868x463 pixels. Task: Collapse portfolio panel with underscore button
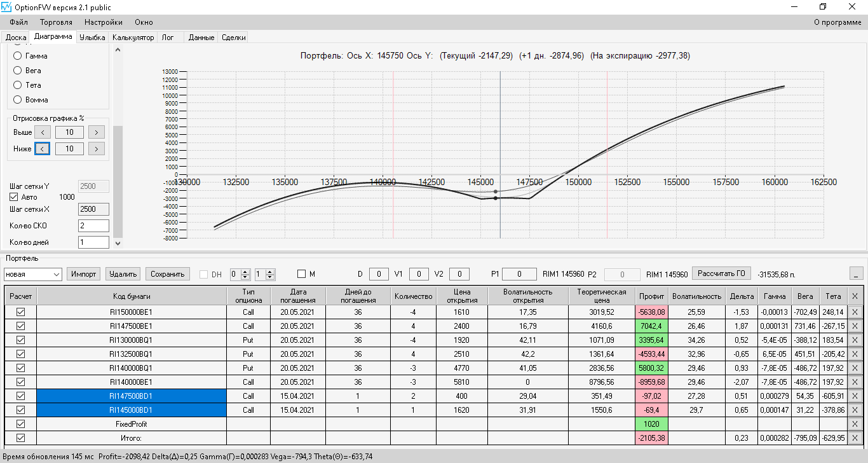click(x=857, y=273)
